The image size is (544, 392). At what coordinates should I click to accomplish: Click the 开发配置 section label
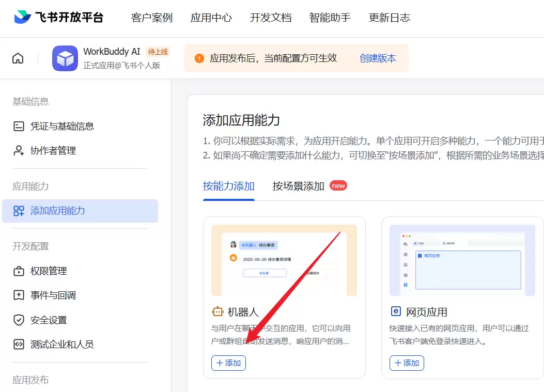click(x=30, y=246)
